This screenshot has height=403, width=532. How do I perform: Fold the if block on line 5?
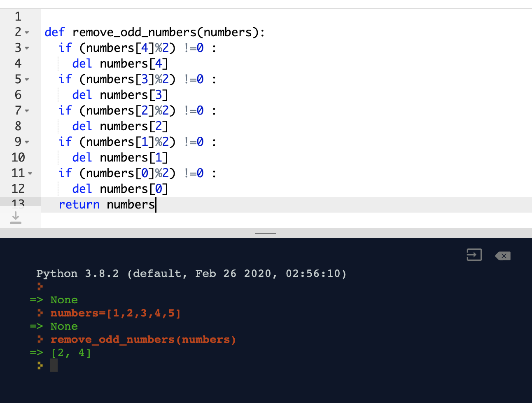27,80
